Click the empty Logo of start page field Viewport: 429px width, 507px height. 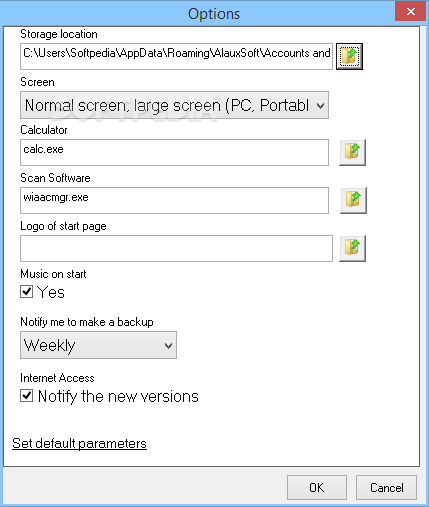176,248
